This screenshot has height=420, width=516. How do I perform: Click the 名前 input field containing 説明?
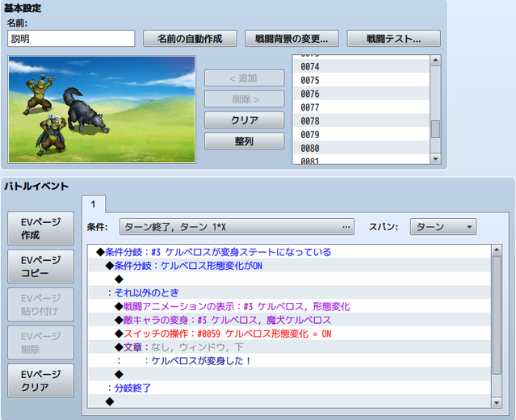[71, 39]
